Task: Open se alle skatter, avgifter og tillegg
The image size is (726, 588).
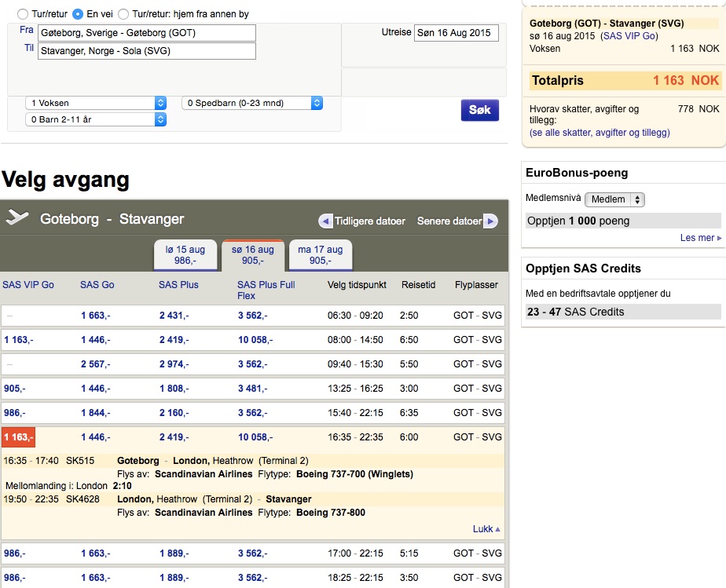Action: pos(599,133)
